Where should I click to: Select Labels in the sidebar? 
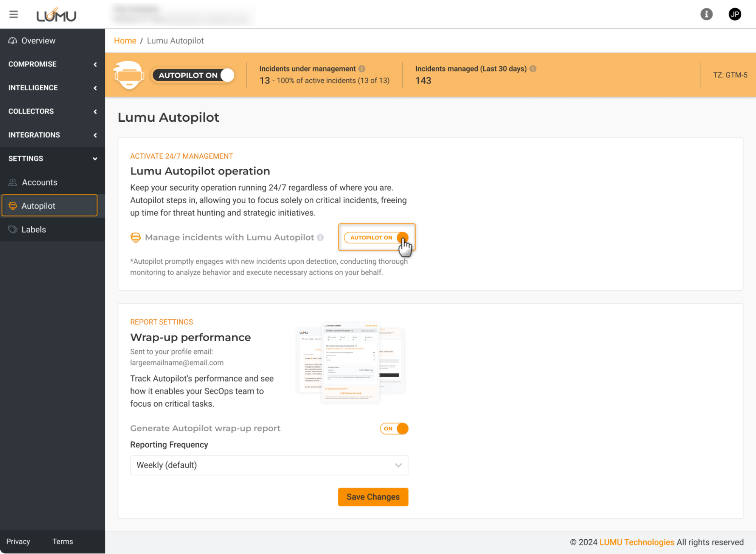tap(34, 230)
